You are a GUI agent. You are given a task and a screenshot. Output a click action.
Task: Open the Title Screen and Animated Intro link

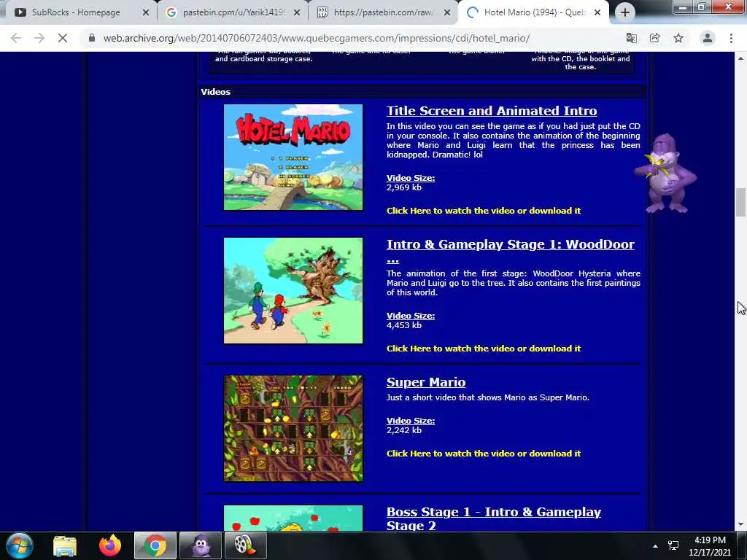492,111
